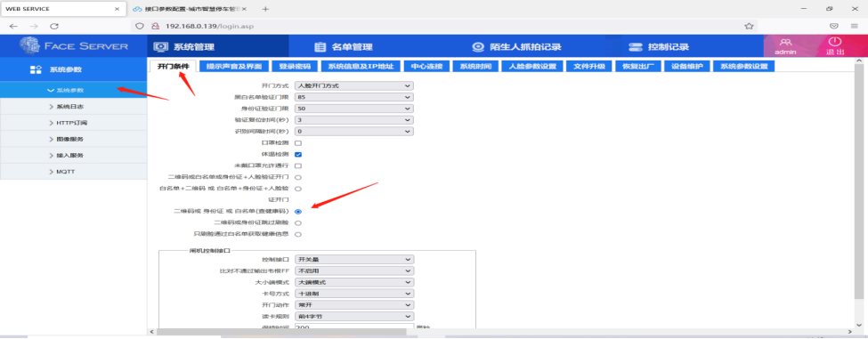868x339 pixels.
Task: Expand 图像服务 in the sidebar
Action: click(x=74, y=139)
